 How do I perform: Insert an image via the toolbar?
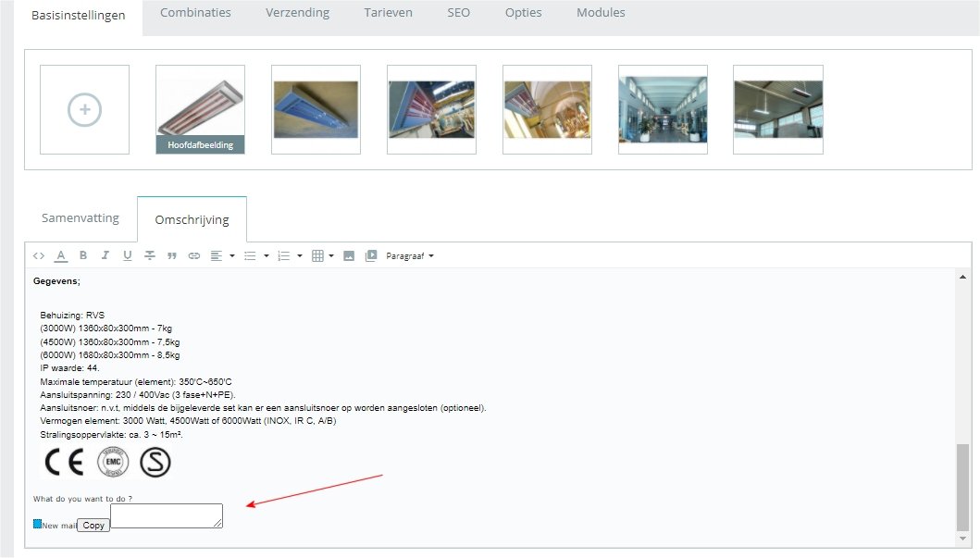[349, 255]
